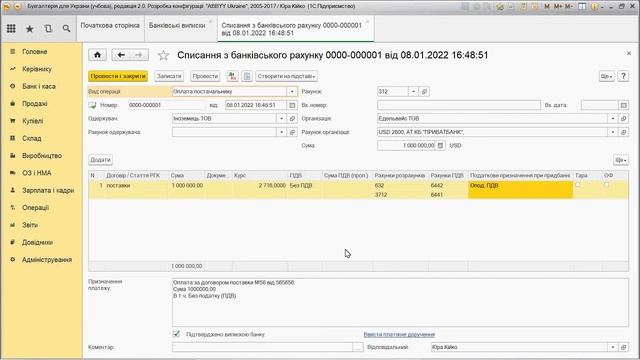640x360 pixels.
Task: Open the document report sheet icon
Action: click(247, 76)
